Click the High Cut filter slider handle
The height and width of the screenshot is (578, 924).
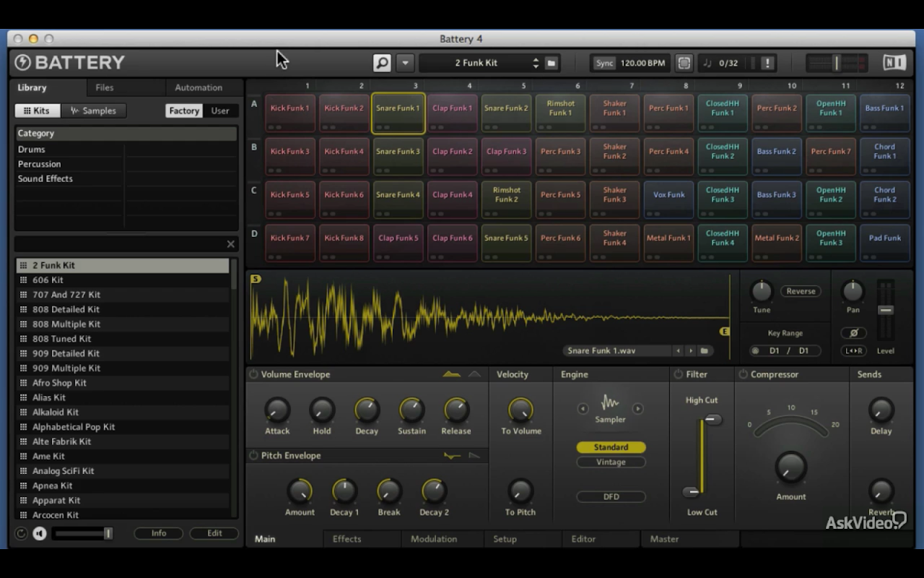712,420
